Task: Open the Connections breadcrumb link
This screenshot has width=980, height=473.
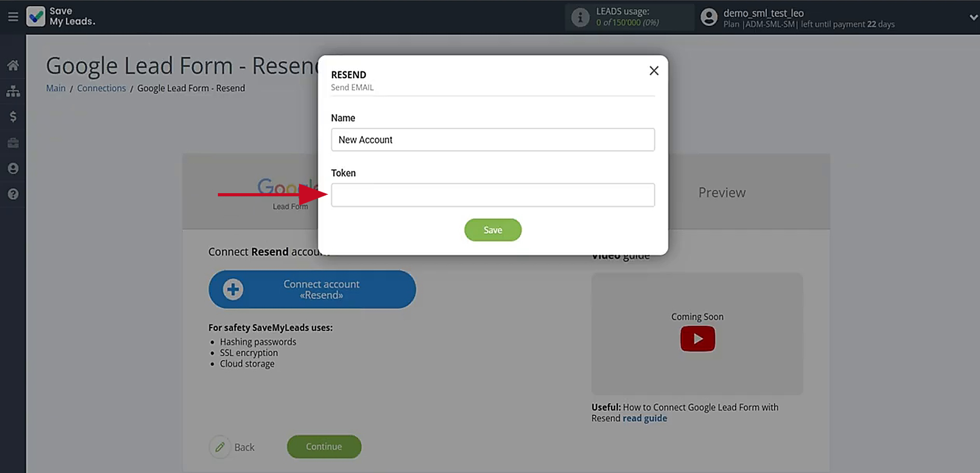Action: pyautogui.click(x=102, y=88)
